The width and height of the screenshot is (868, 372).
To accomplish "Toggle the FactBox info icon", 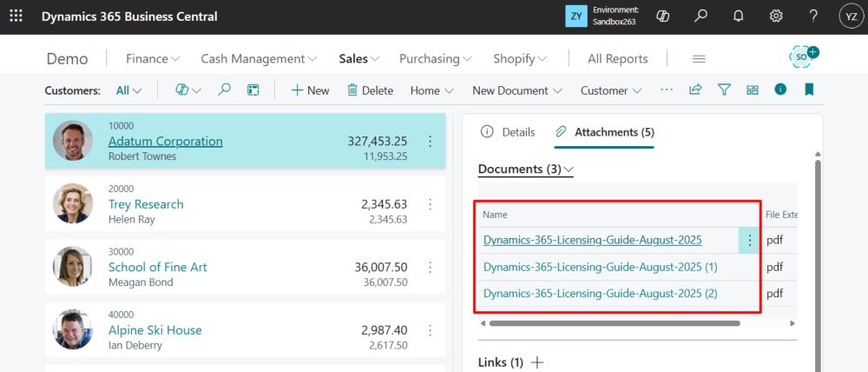I will point(780,90).
